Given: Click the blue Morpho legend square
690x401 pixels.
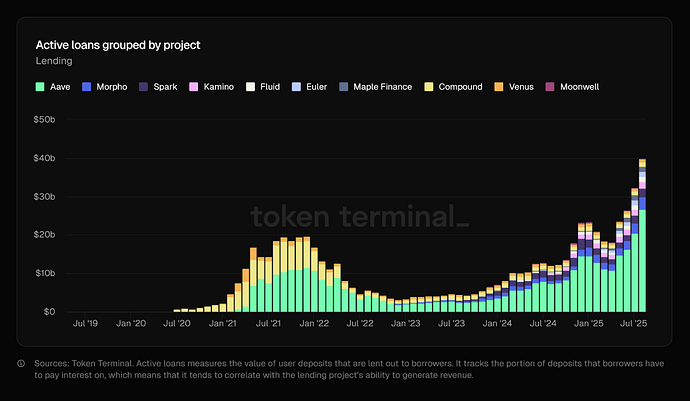Looking at the screenshot, I should (x=88, y=87).
